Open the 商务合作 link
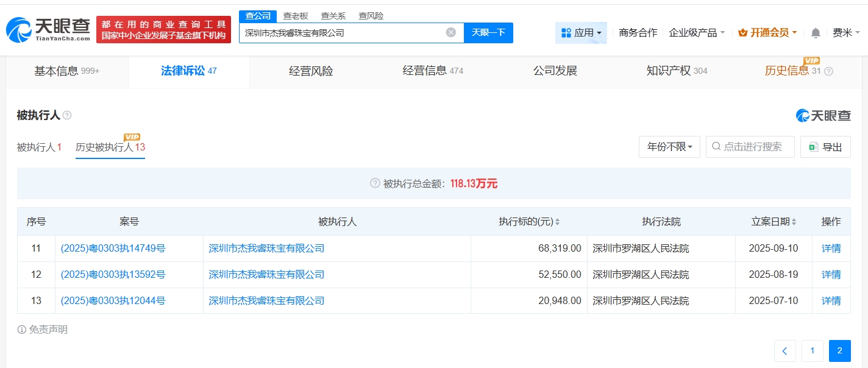The width and height of the screenshot is (868, 368). (638, 33)
